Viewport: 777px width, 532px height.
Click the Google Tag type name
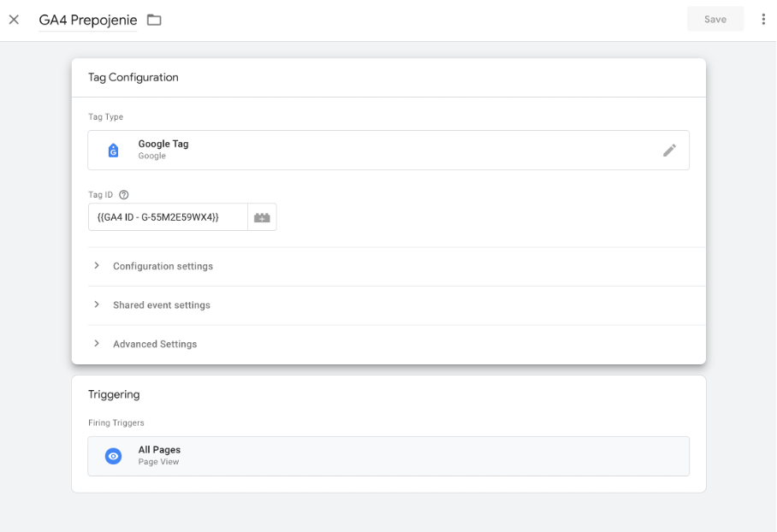pos(163,144)
